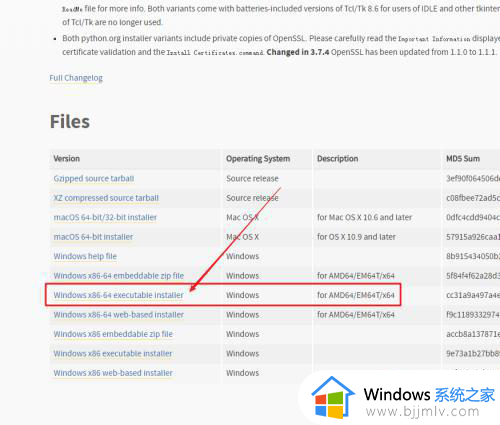Click the macOS 64-bit installer link
This screenshot has width=500, height=425.
point(93,237)
